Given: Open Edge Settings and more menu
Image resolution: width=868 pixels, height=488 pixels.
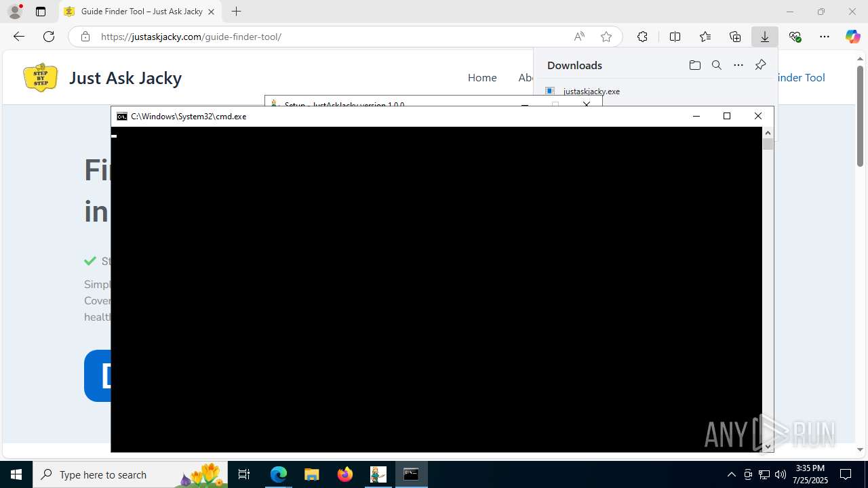Looking at the screenshot, I should [x=825, y=37].
